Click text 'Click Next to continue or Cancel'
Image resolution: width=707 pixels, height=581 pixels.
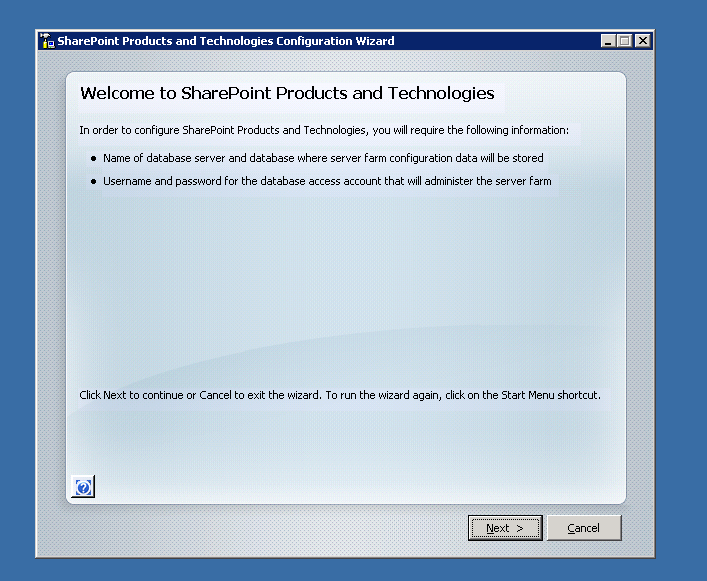coord(155,395)
